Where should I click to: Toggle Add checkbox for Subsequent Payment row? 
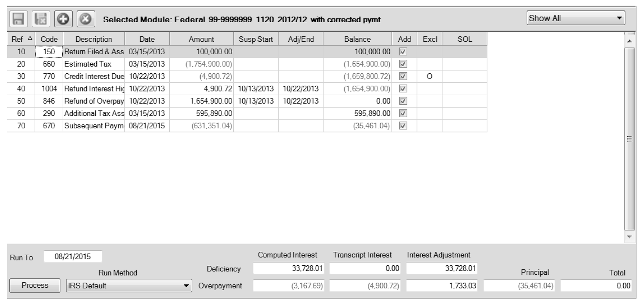click(403, 126)
